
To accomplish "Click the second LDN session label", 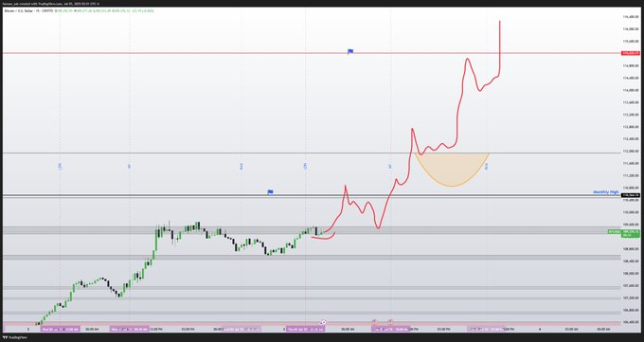I will pos(305,167).
